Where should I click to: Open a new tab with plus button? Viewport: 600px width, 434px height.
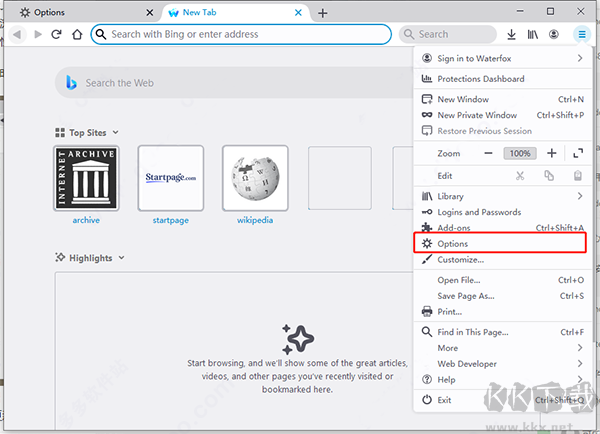(323, 13)
